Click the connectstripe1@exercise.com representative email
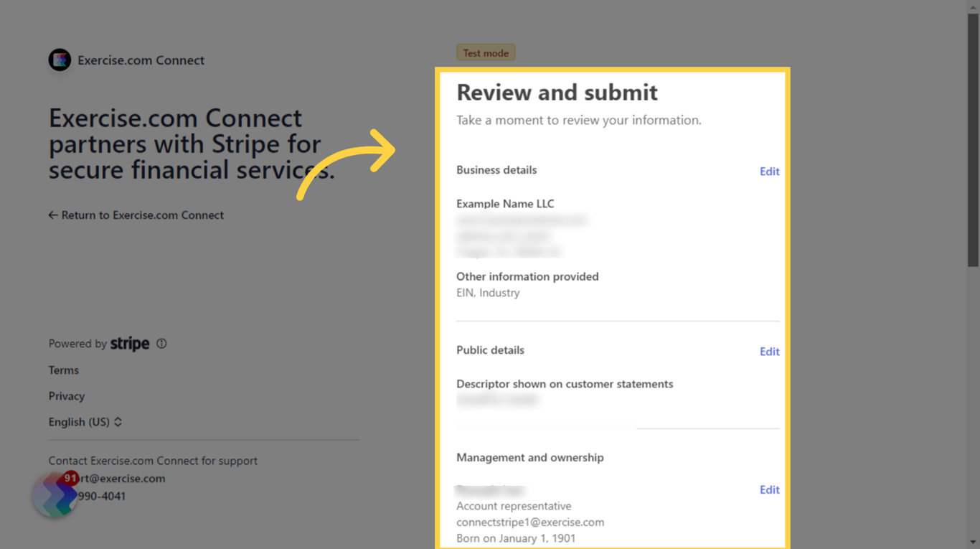980x549 pixels. tap(530, 522)
